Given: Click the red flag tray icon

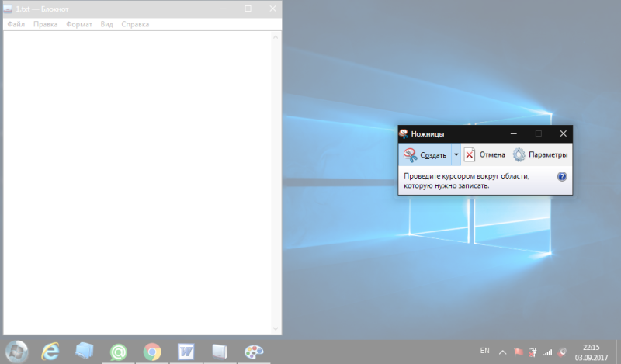Looking at the screenshot, I should pyautogui.click(x=518, y=352).
